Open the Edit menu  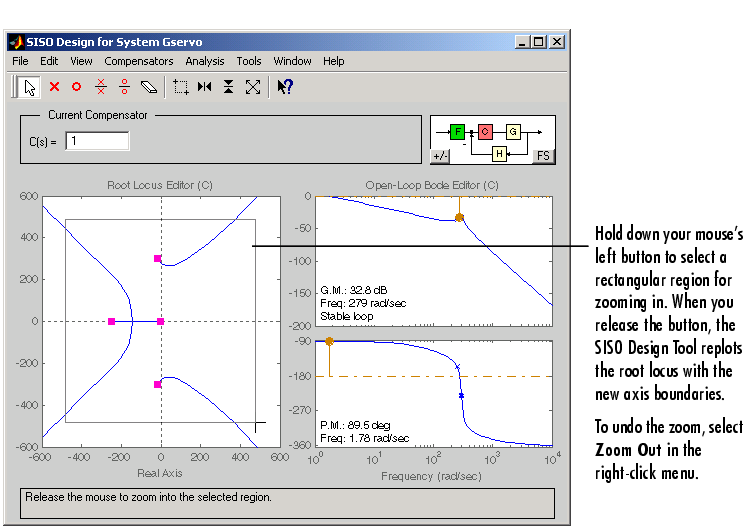[x=49, y=61]
